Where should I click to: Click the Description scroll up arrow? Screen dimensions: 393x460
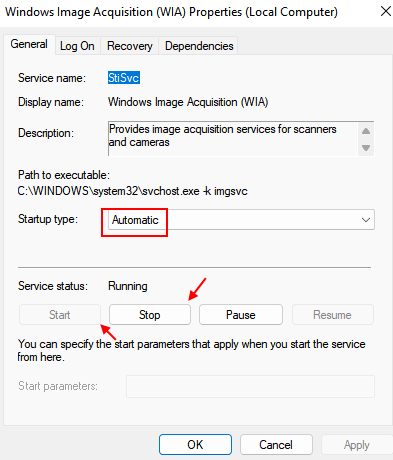point(366,131)
